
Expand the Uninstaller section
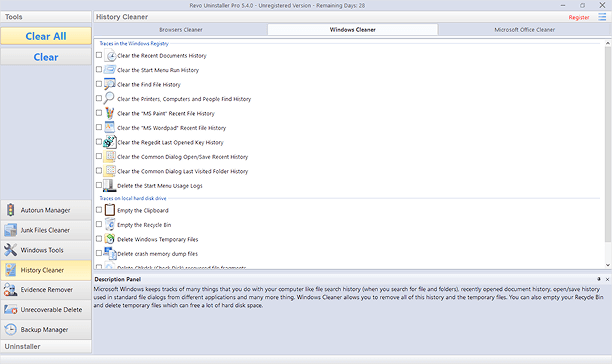coord(46,346)
